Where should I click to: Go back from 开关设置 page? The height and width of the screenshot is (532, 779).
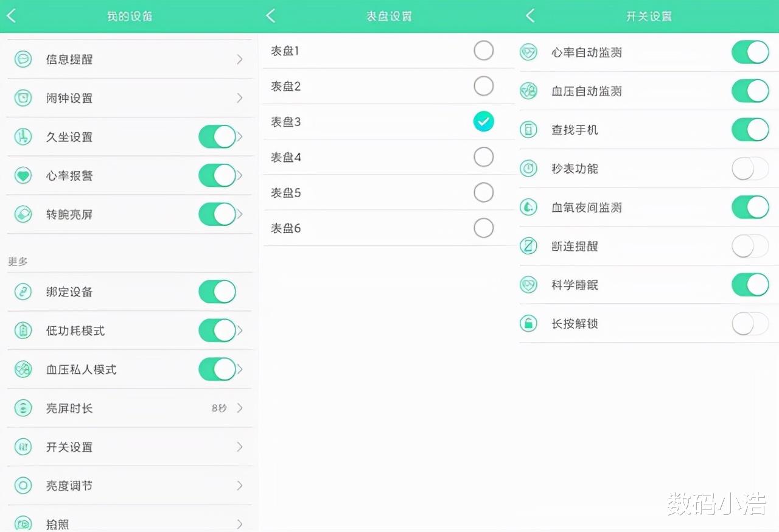(x=529, y=16)
